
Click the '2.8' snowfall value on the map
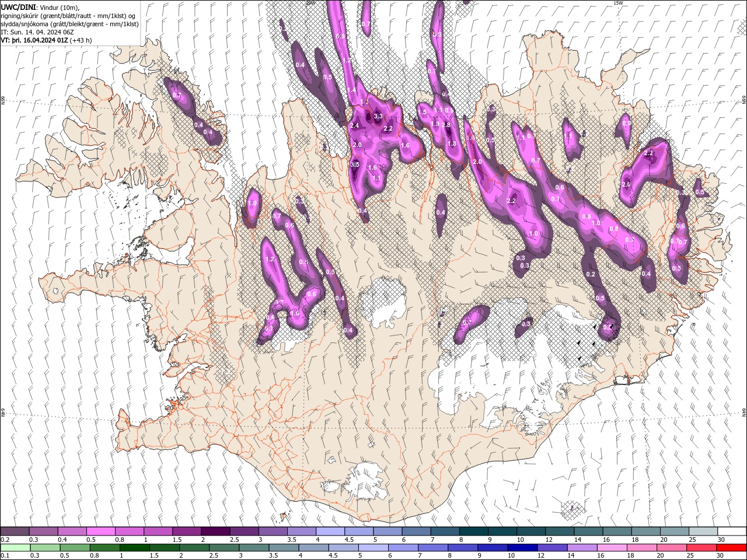446,125
